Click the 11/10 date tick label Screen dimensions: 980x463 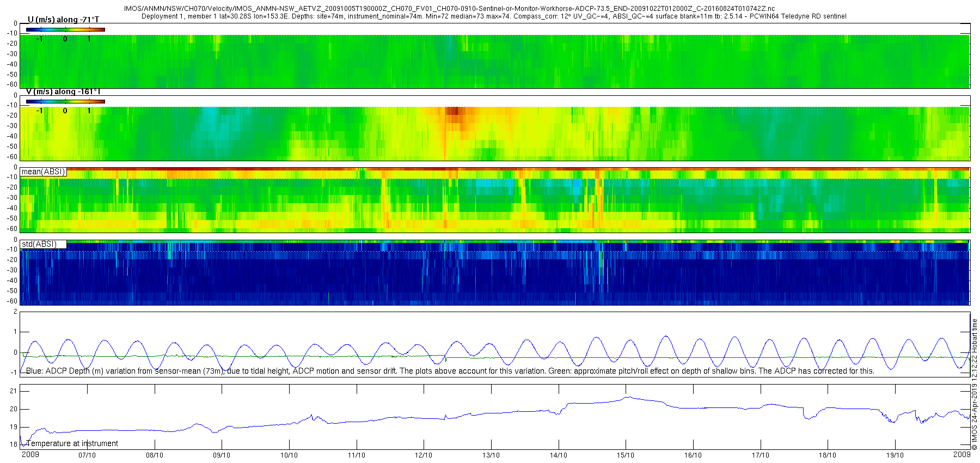click(357, 455)
